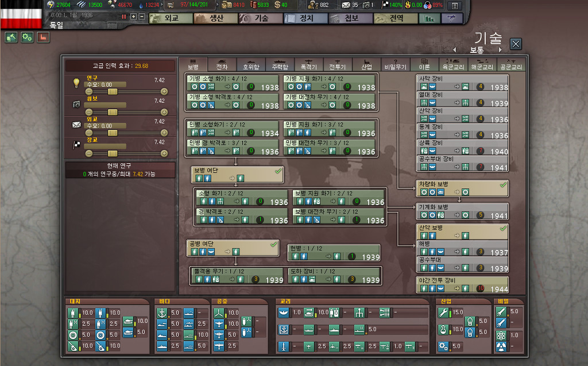This screenshot has height=366, width=588.
Task: Click the red factory icon below the flag
Action: point(43,37)
